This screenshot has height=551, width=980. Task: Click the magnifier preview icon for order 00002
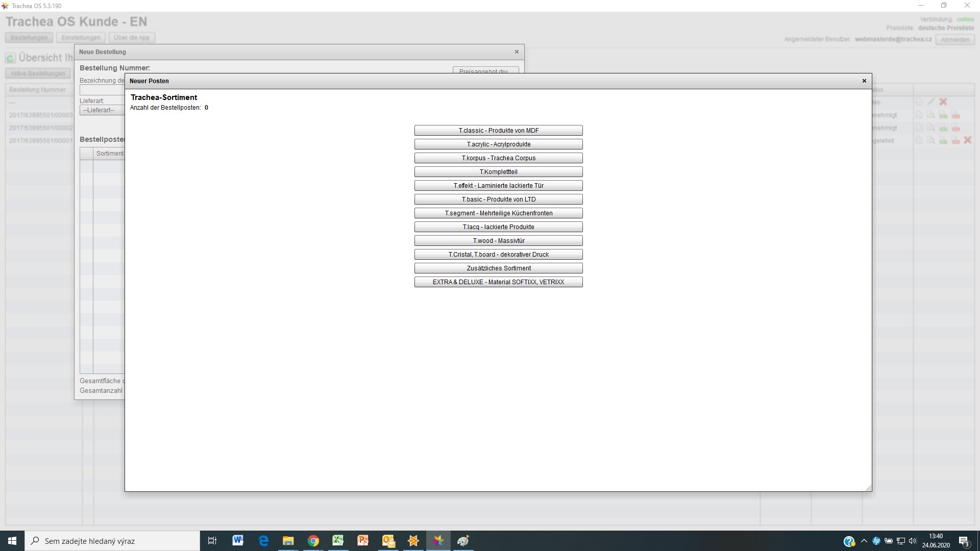(931, 128)
